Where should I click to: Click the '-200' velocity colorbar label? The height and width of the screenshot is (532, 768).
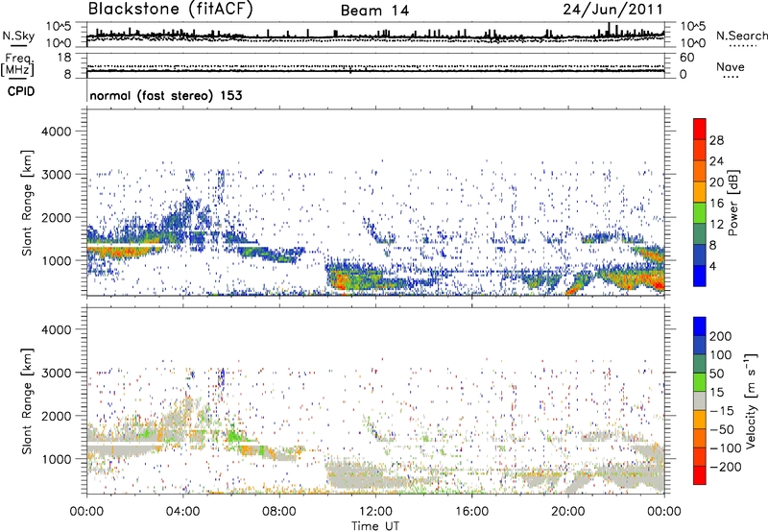(x=726, y=467)
